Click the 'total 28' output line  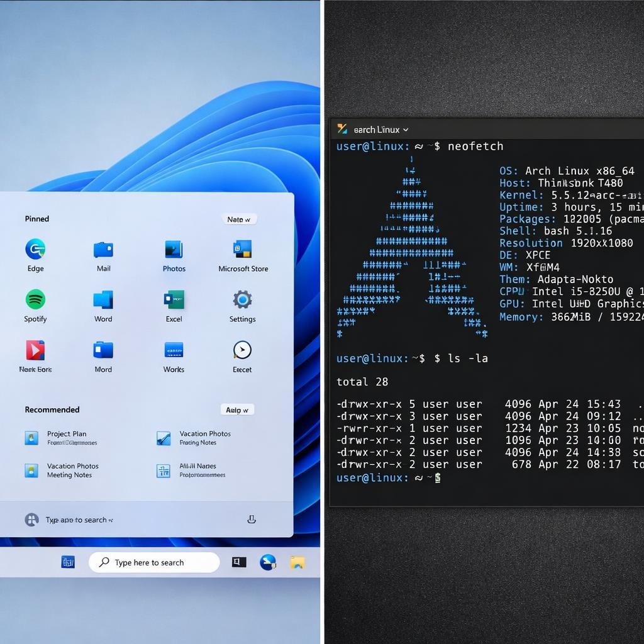(362, 382)
